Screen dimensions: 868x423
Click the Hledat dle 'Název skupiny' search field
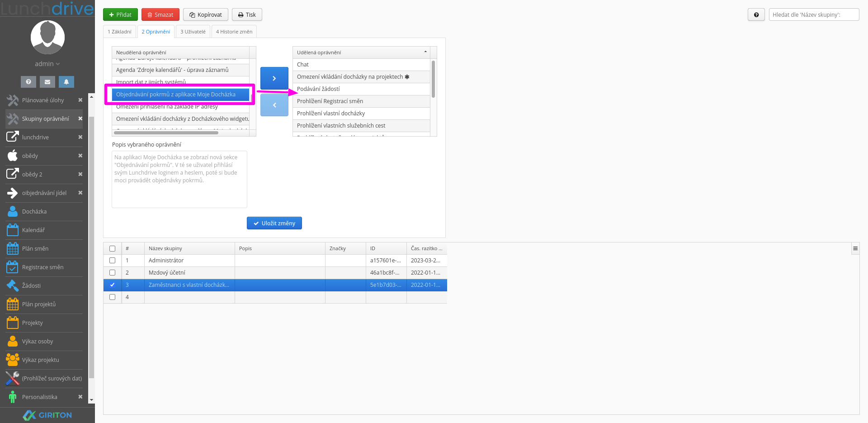pyautogui.click(x=814, y=14)
